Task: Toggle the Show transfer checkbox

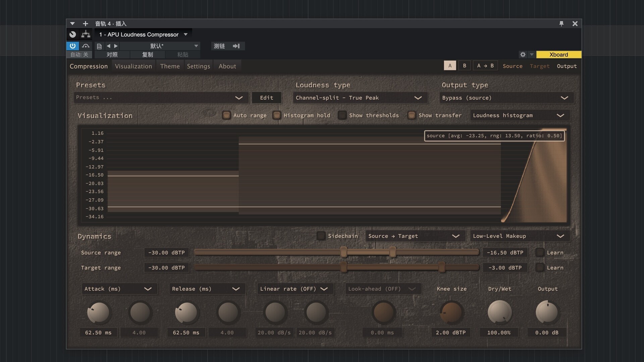Action: pyautogui.click(x=411, y=115)
